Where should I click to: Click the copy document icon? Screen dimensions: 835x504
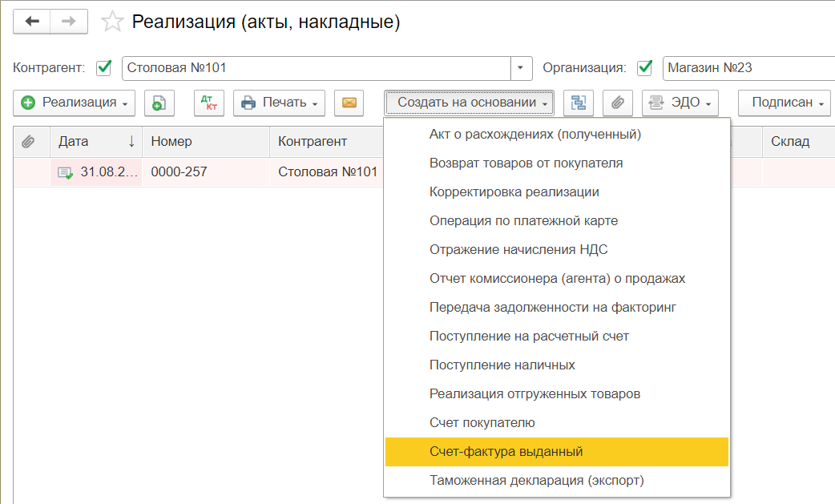point(159,103)
